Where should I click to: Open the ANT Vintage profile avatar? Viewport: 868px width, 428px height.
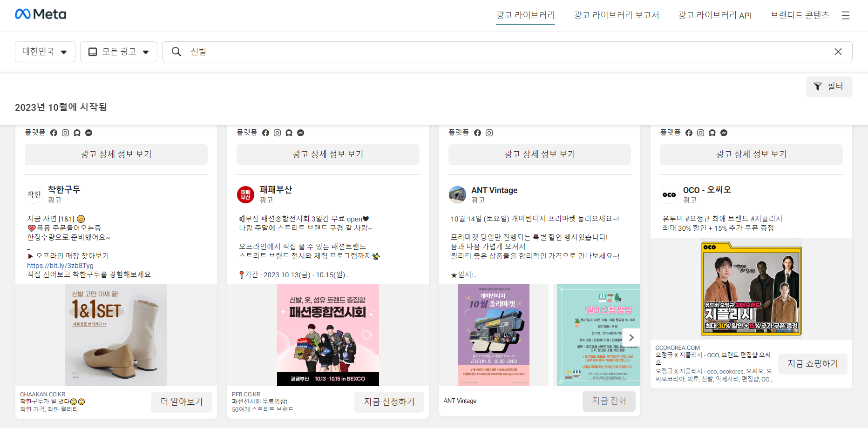tap(457, 194)
